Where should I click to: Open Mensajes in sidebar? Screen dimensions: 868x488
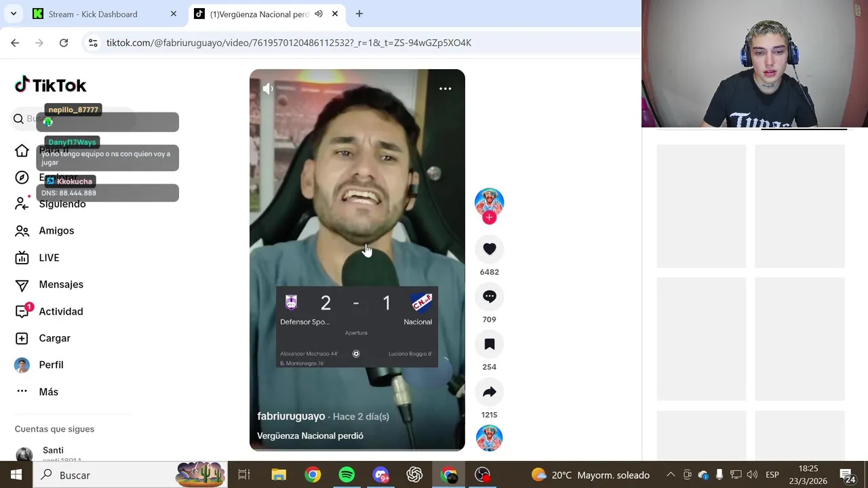click(x=49, y=285)
